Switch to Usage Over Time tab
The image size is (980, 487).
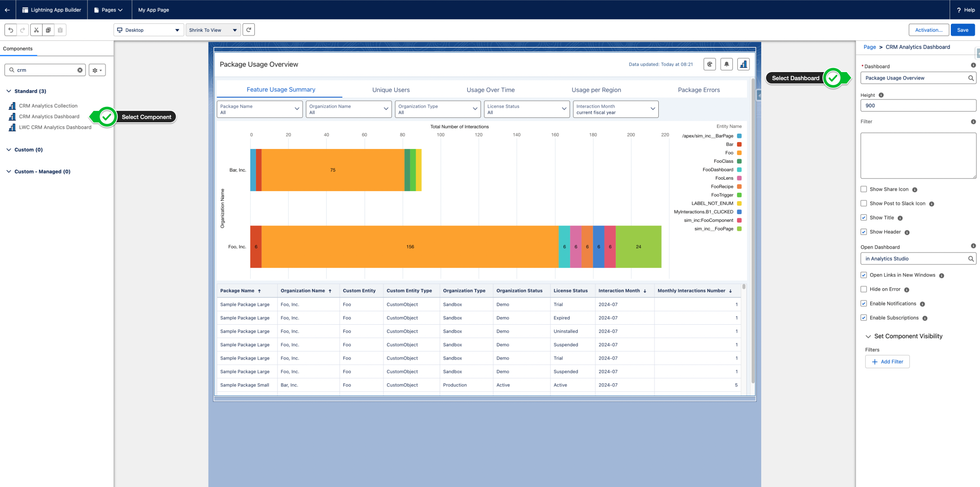[491, 90]
